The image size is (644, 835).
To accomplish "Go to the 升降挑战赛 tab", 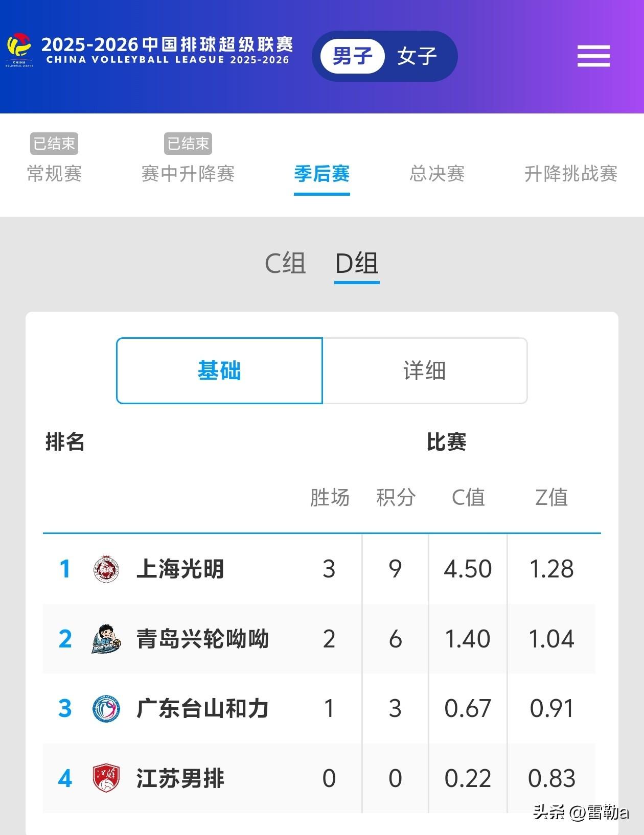I will pyautogui.click(x=570, y=173).
